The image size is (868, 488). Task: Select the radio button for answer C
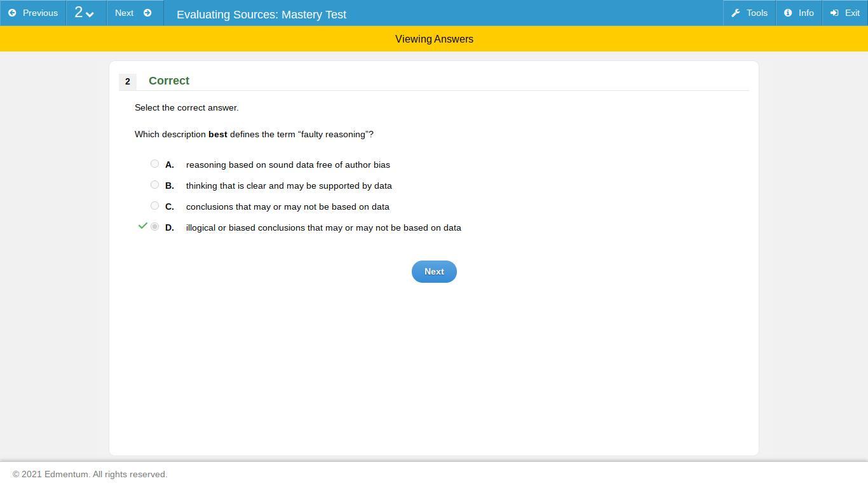coord(154,206)
